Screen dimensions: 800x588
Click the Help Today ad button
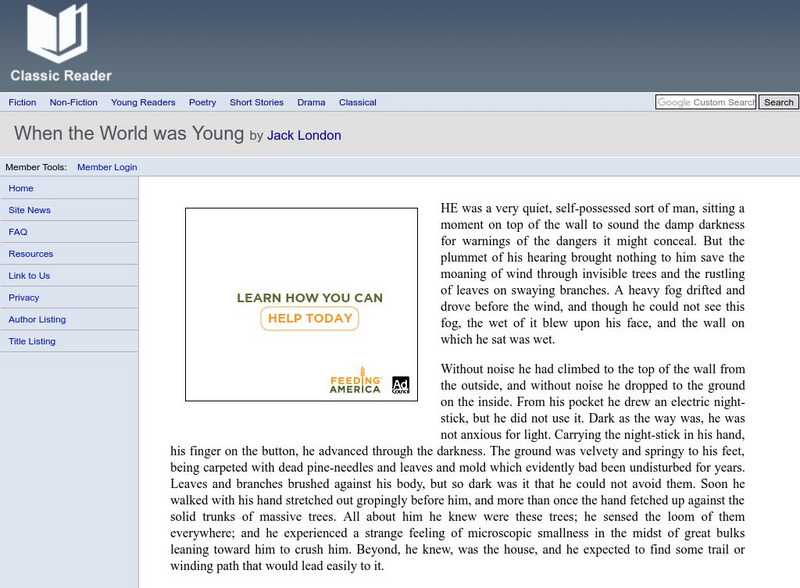coord(309,318)
